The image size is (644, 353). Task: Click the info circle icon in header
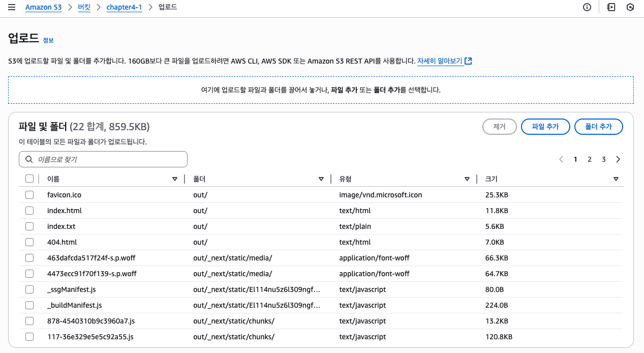(587, 7)
